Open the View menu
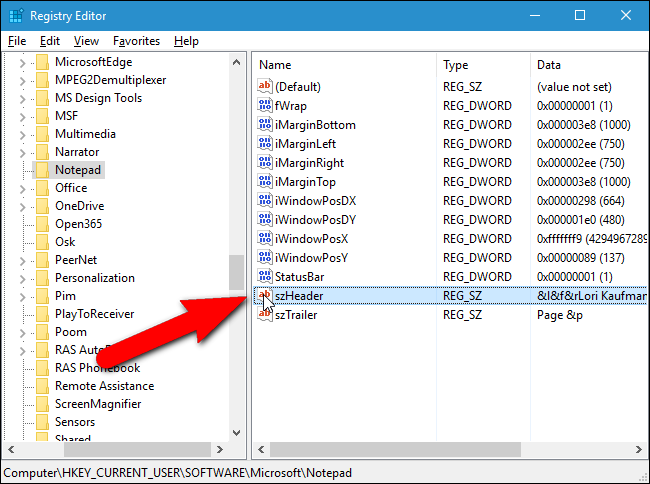 [86, 41]
